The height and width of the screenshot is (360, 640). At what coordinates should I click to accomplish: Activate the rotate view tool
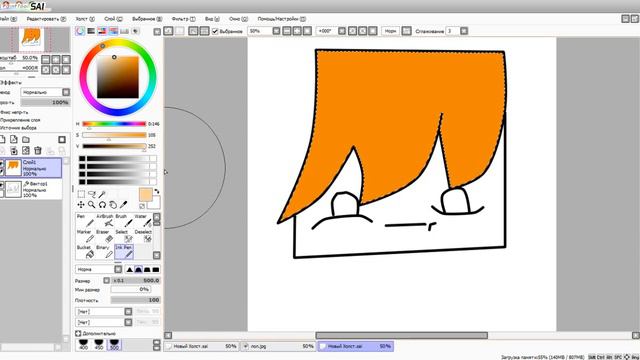(102, 204)
